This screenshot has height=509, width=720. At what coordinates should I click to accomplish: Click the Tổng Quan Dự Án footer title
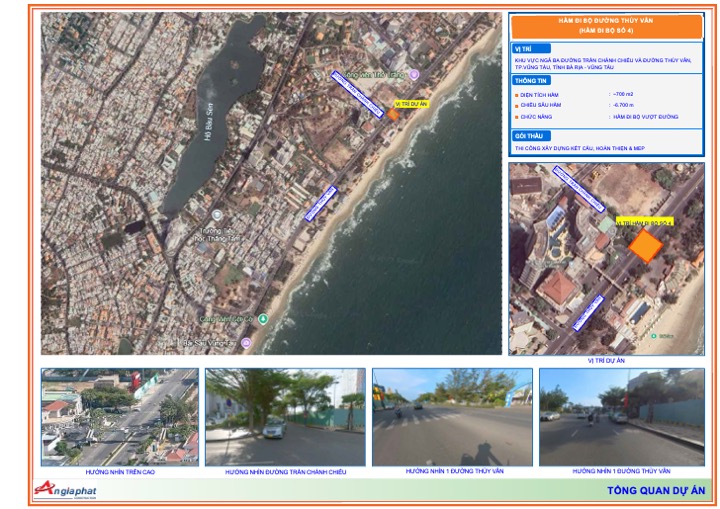656,490
